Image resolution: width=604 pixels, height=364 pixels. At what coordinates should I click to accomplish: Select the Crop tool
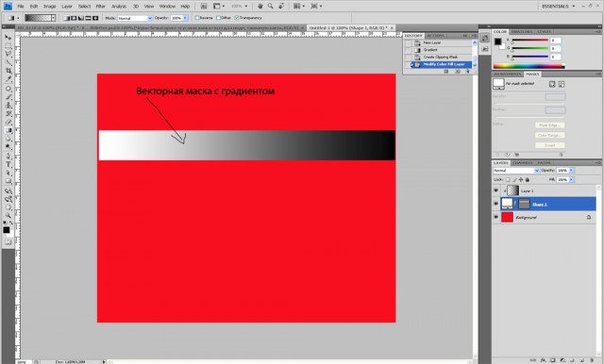tap(8, 71)
